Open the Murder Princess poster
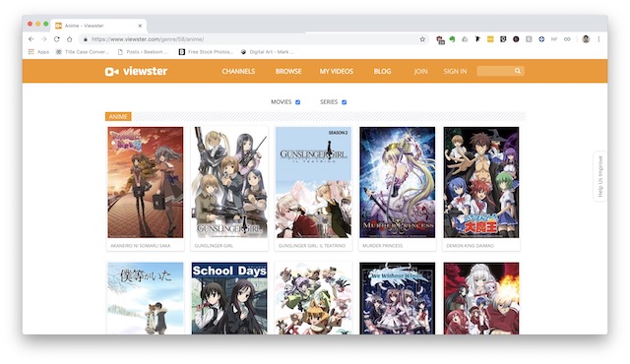630x364 pixels. [397, 182]
